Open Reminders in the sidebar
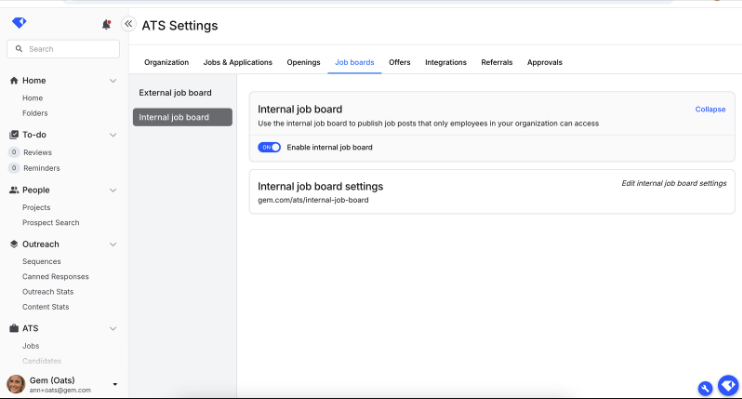 pos(42,168)
